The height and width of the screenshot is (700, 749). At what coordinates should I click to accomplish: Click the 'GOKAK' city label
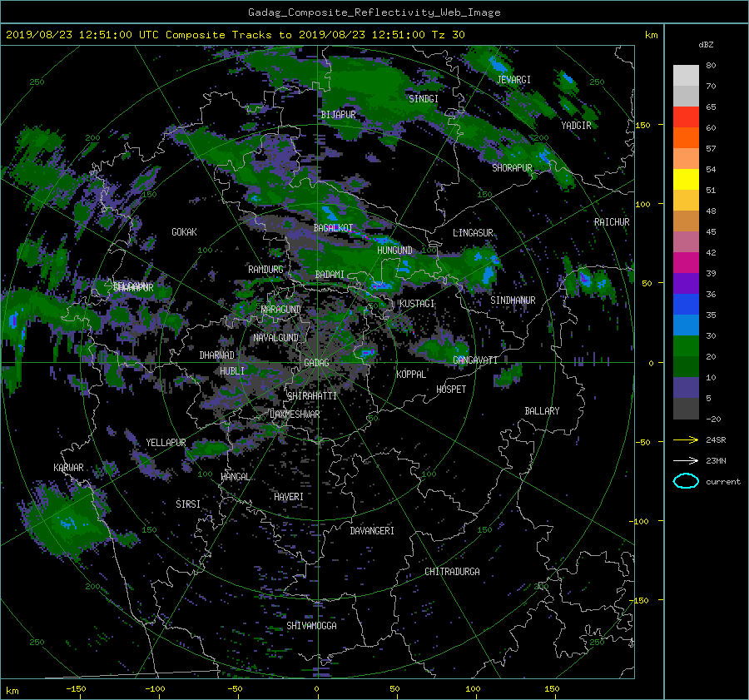coord(184,232)
